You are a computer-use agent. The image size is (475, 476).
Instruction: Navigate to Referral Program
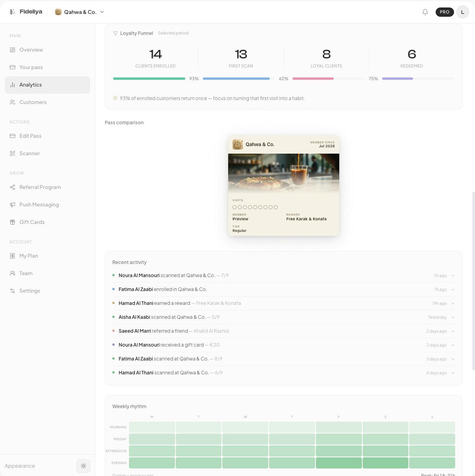pos(47,187)
